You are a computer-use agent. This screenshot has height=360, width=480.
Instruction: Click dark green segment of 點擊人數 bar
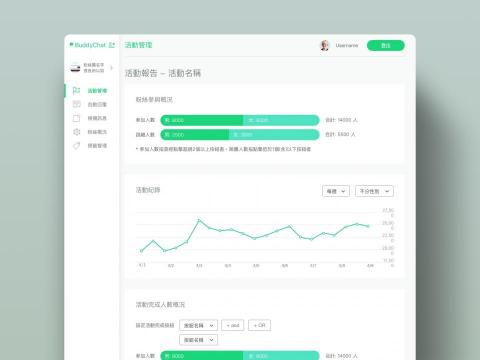coord(195,135)
